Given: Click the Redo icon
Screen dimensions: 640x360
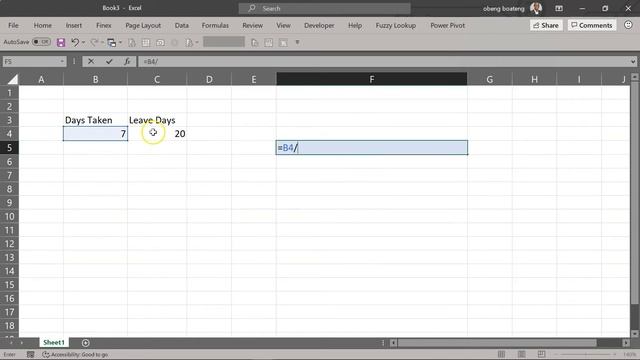Looking at the screenshot, I should pos(94,42).
